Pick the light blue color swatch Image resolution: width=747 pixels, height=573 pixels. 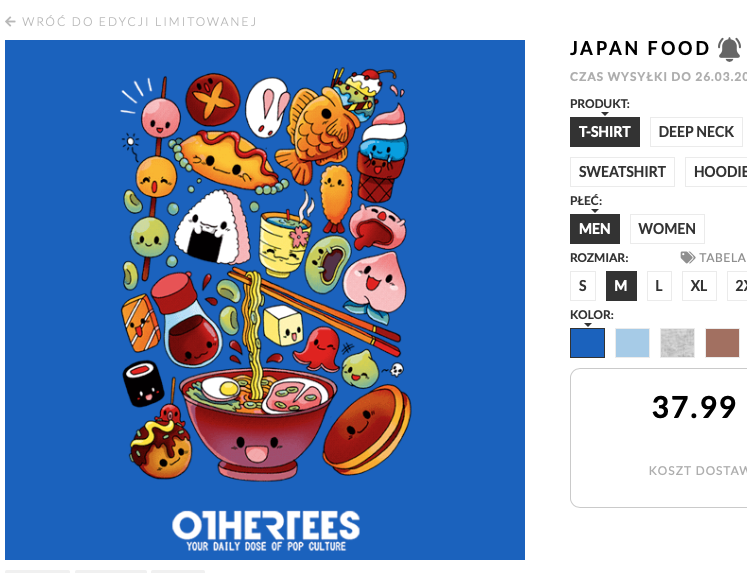point(632,343)
